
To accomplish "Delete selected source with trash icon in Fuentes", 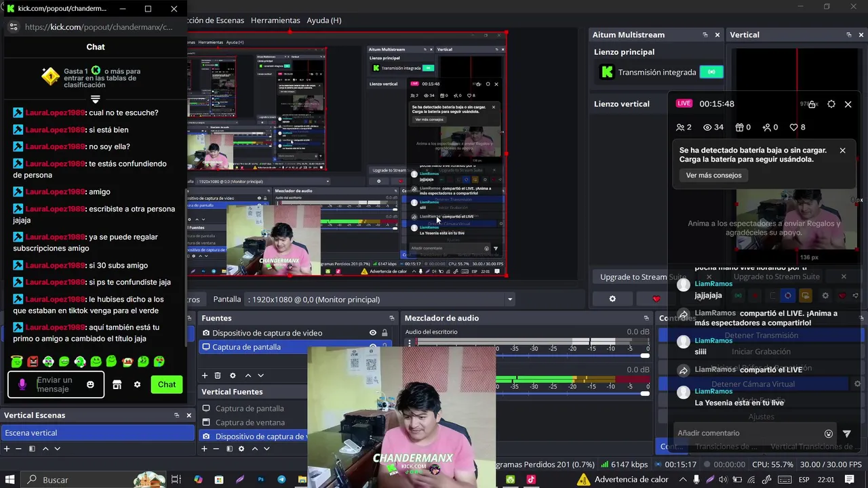I will click(x=218, y=375).
